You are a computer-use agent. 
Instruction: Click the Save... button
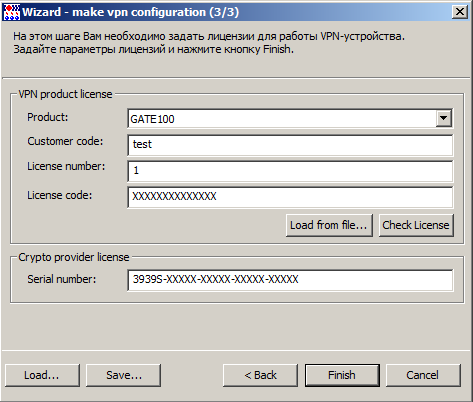point(123,375)
